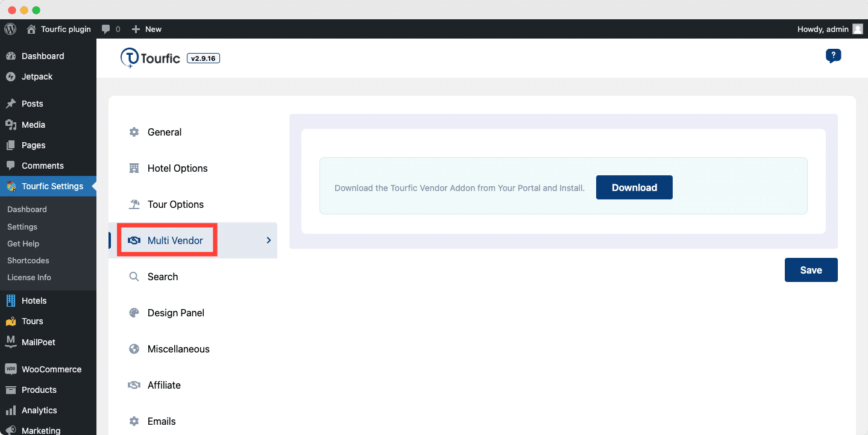This screenshot has width=868, height=435.
Task: Click the Comments icon in sidebar
Action: [11, 166]
